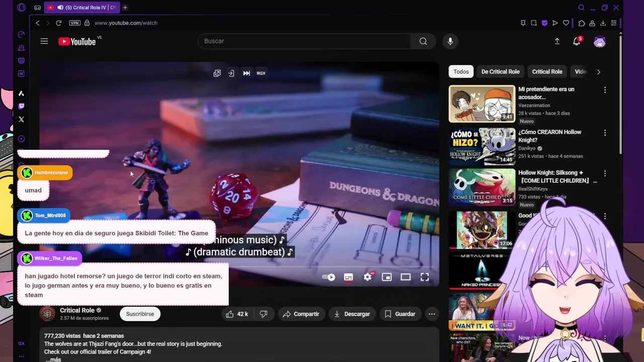644x362 pixels.
Task: Click the 17:06 video thumbnail
Action: tap(482, 230)
